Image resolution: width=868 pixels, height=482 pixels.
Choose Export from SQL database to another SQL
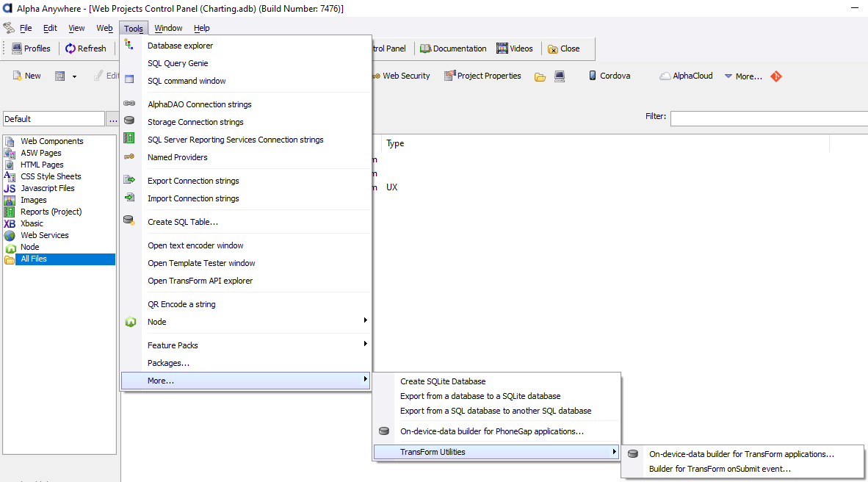496,411
